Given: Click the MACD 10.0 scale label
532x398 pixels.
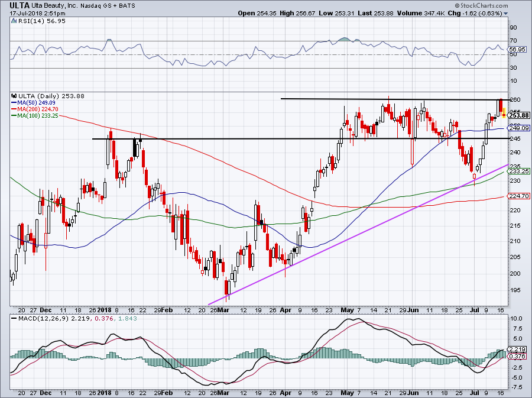Looking at the screenshot, I should pos(515,319).
